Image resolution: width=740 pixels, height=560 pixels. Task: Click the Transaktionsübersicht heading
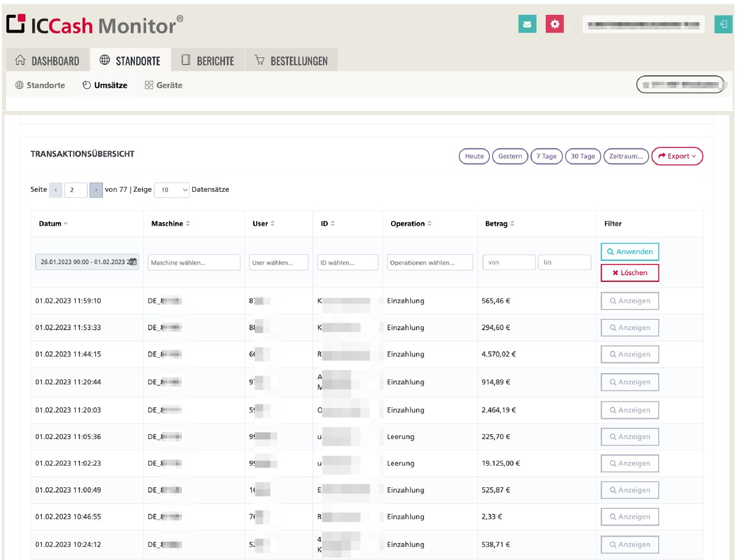click(83, 154)
